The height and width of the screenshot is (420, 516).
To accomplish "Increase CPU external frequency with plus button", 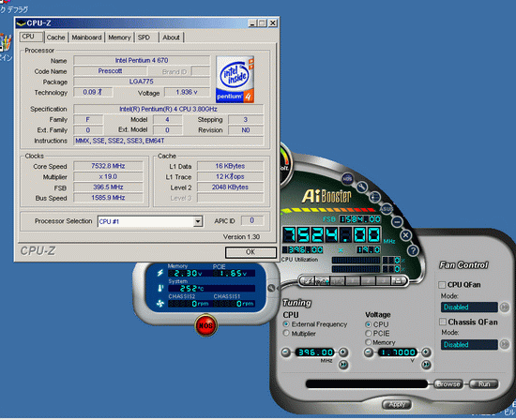I will point(342,352).
